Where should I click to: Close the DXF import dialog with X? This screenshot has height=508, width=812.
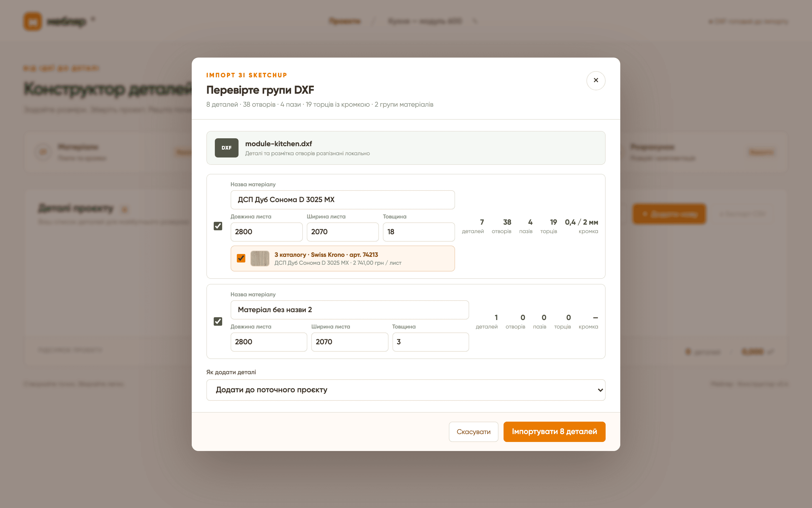click(x=595, y=80)
